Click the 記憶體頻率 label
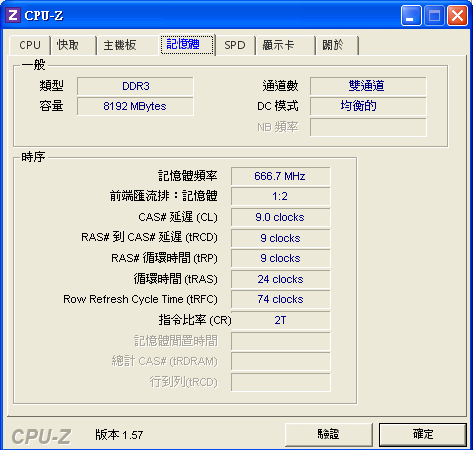 188,176
